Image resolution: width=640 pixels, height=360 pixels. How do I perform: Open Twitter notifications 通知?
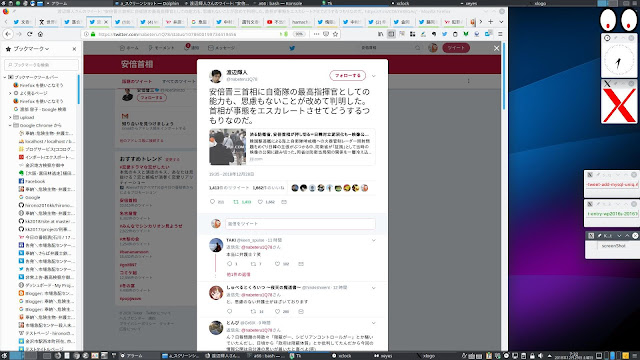(x=192, y=48)
